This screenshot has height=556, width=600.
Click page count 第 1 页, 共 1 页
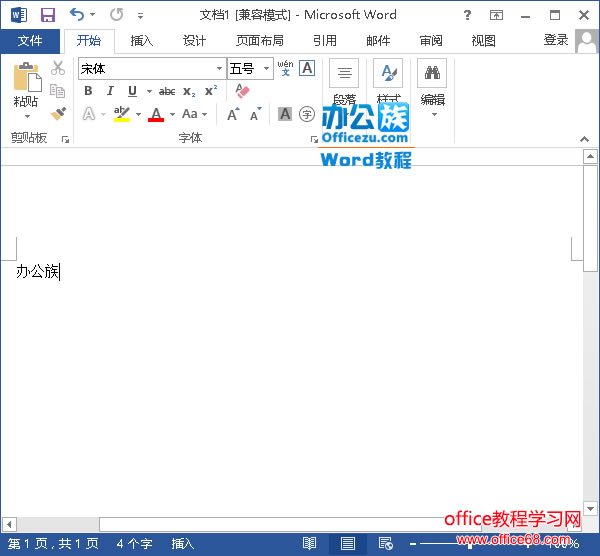tap(53, 544)
